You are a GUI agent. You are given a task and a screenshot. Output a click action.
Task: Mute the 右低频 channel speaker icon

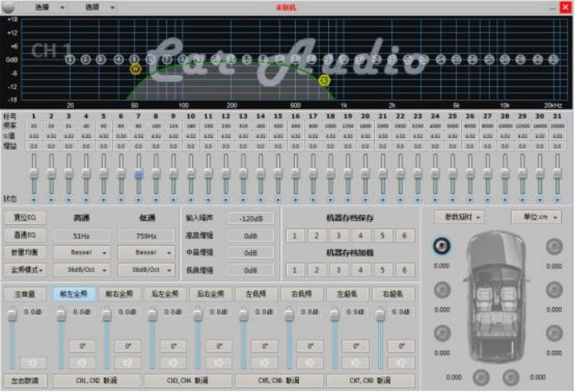(310, 363)
